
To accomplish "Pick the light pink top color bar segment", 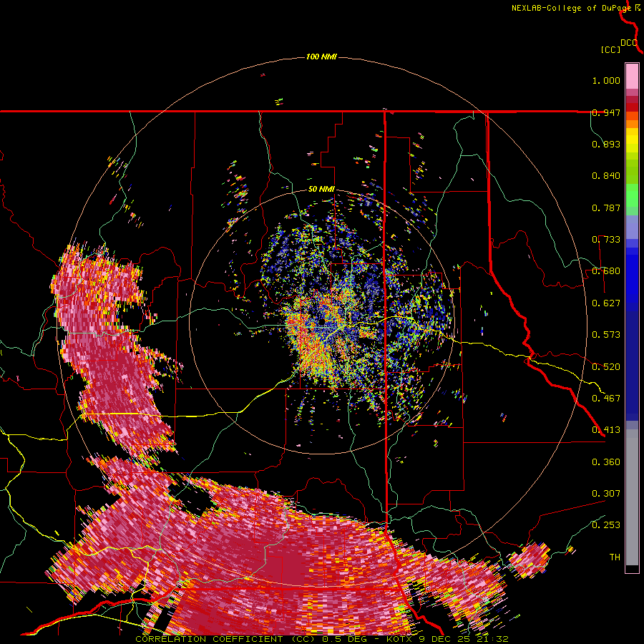I will pos(632,76).
